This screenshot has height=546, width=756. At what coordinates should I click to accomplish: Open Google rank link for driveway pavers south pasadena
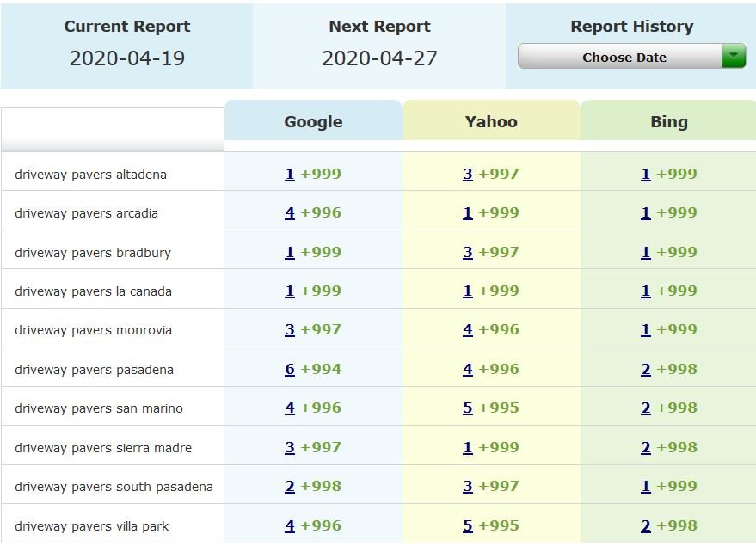click(290, 487)
